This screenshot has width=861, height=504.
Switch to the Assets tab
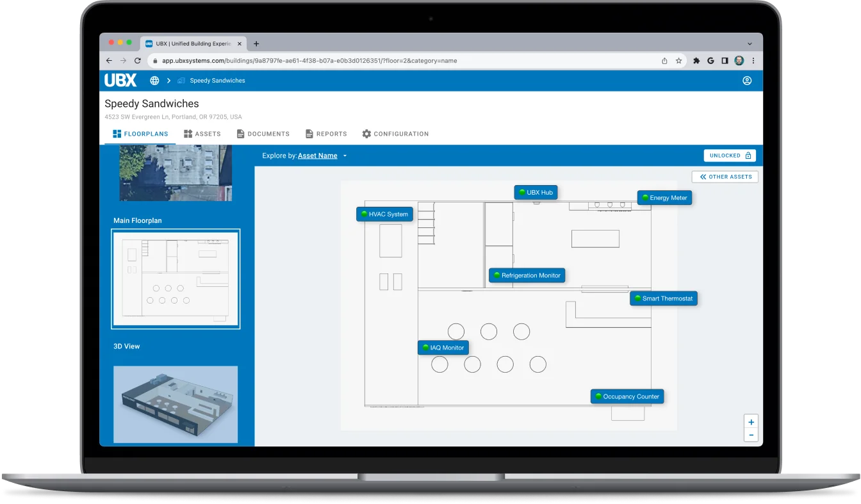(202, 134)
